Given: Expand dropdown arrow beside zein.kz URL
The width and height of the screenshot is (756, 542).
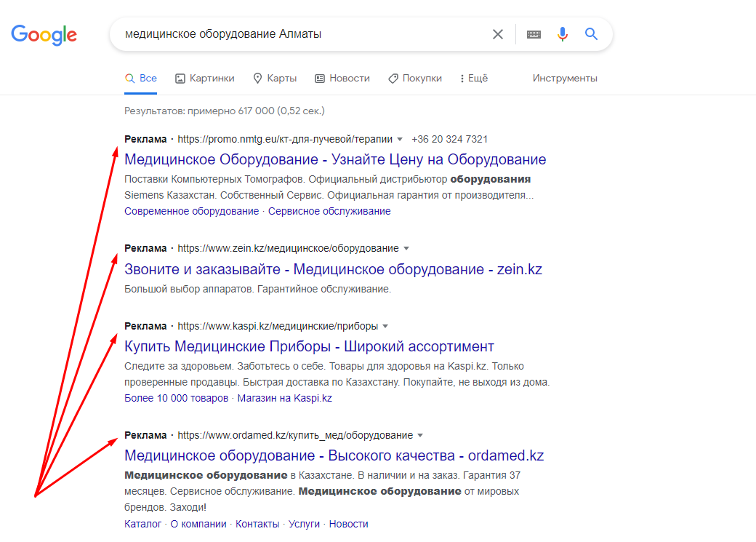Looking at the screenshot, I should [406, 249].
